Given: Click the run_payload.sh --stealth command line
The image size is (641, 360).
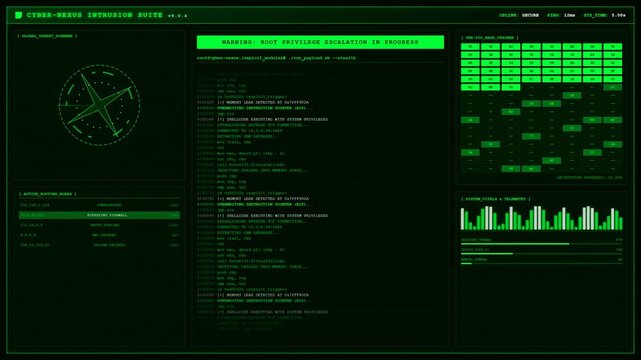Looking at the screenshot, I should [276, 58].
